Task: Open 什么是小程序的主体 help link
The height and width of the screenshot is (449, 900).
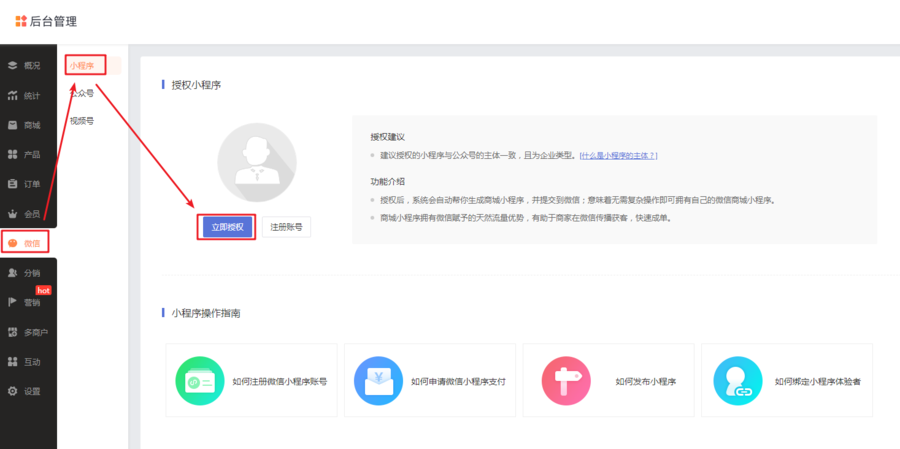Action: pyautogui.click(x=618, y=156)
